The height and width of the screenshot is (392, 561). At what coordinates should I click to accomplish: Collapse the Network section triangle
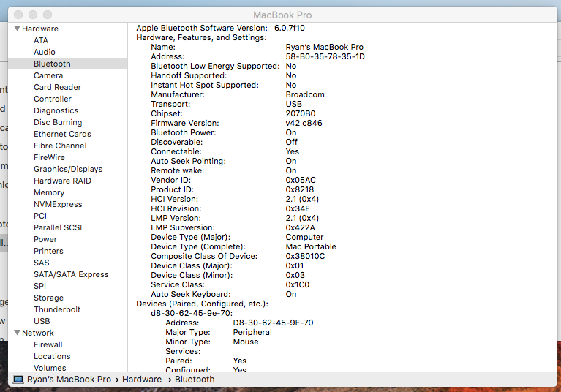(17, 333)
